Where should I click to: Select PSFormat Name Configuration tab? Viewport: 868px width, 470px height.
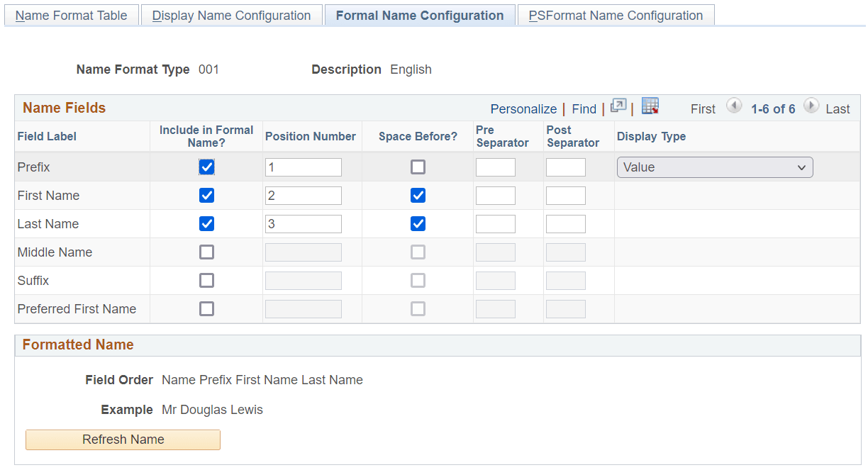coord(616,14)
